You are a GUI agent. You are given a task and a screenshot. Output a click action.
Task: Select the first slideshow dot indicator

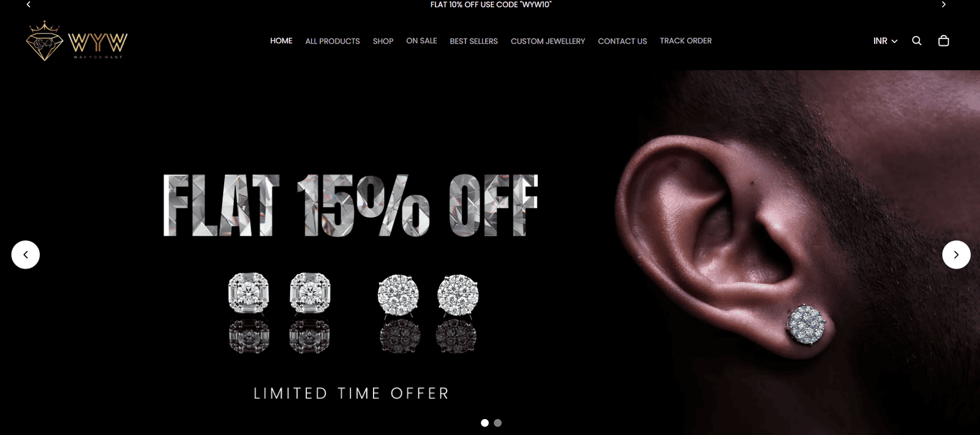(484, 423)
